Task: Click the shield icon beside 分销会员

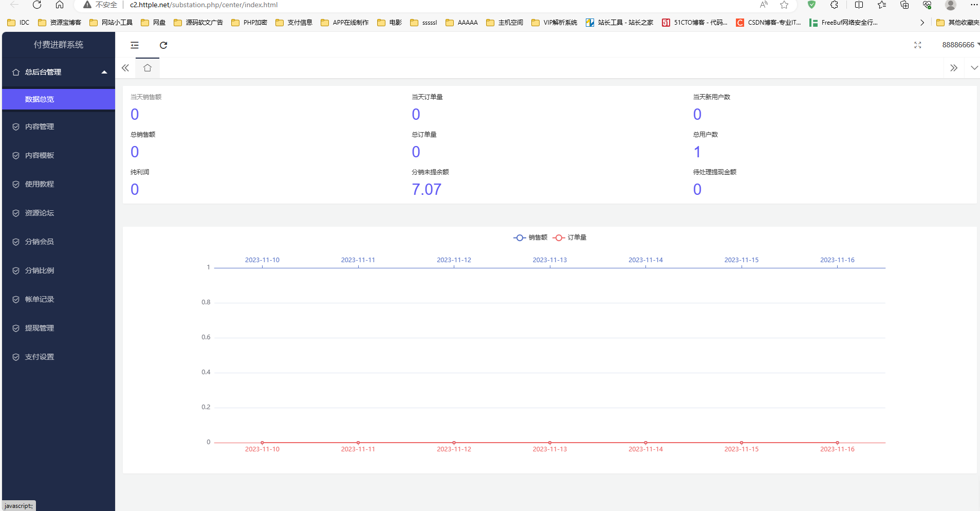Action: pyautogui.click(x=16, y=242)
